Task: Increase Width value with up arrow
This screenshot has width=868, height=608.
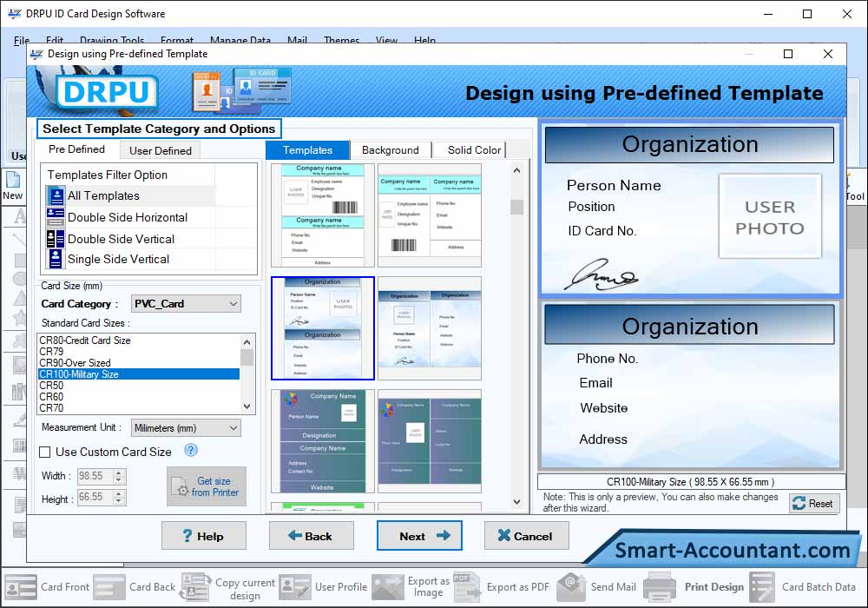Action: point(119,473)
